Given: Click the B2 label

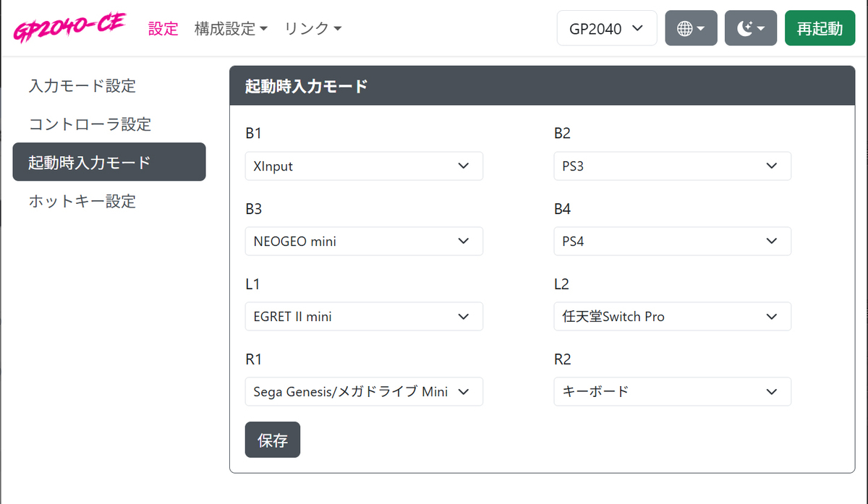Looking at the screenshot, I should [563, 134].
